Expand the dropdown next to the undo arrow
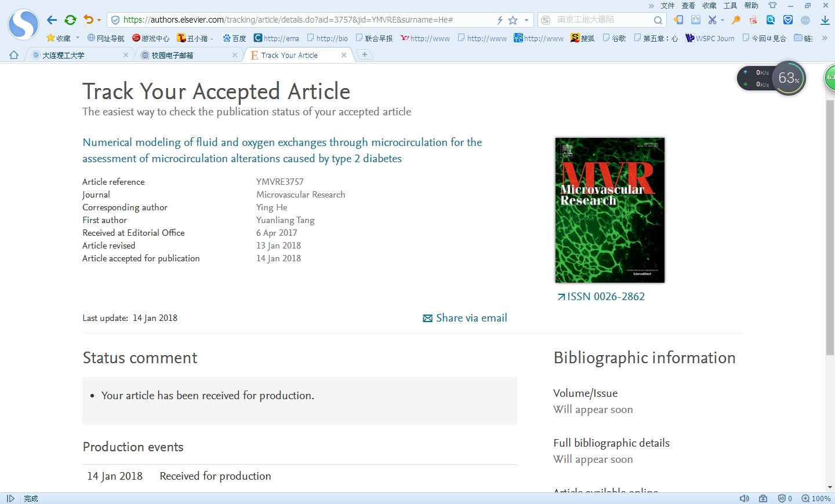Viewport: 835px width, 504px height. (x=99, y=20)
